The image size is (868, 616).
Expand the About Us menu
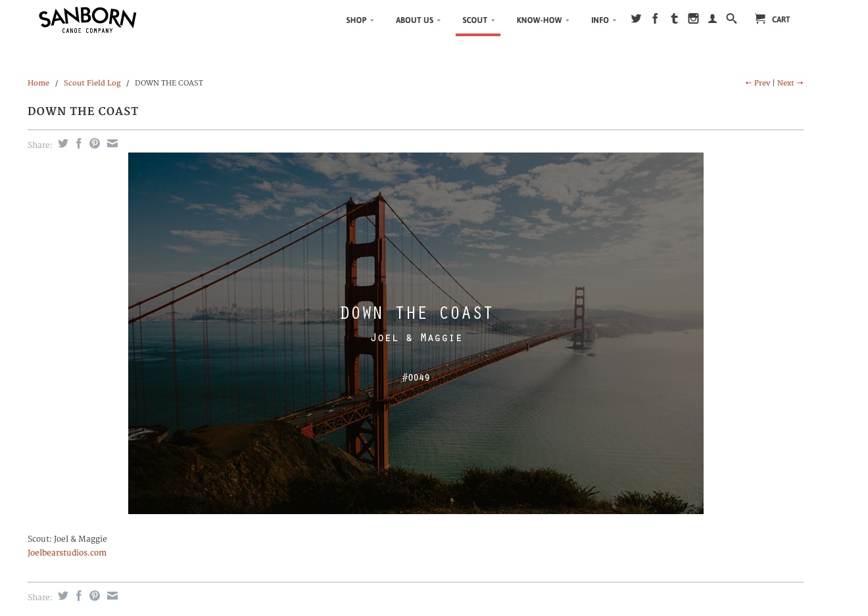click(418, 20)
